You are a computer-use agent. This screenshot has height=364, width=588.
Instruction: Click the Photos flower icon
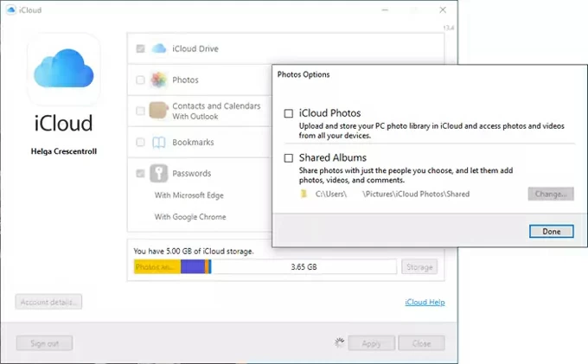[158, 80]
